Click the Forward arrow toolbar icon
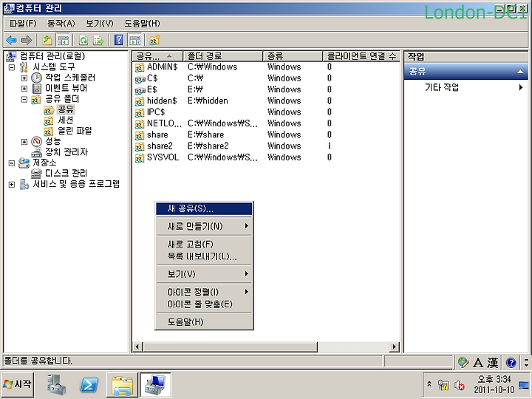Viewport: 532px width, 399px height. point(26,41)
